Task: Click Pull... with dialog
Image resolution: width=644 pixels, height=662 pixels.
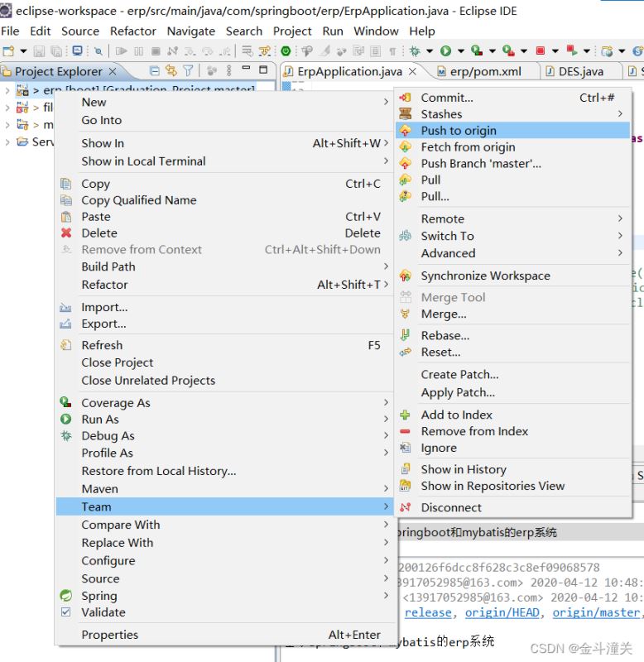Action: [513, 196]
